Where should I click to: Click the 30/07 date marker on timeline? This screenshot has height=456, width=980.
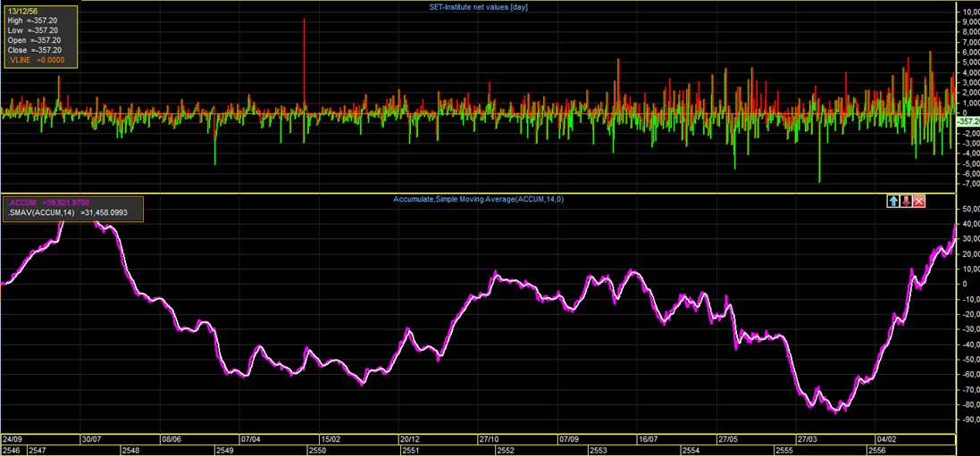91,439
